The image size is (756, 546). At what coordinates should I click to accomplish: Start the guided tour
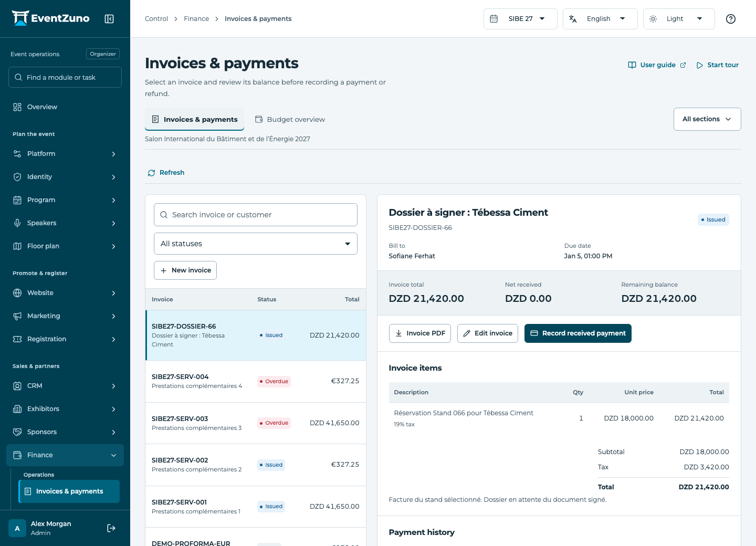click(718, 65)
